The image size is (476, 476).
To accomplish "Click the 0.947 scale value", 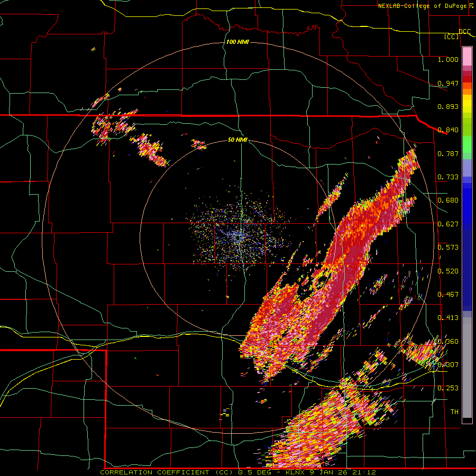I will 448,83.
